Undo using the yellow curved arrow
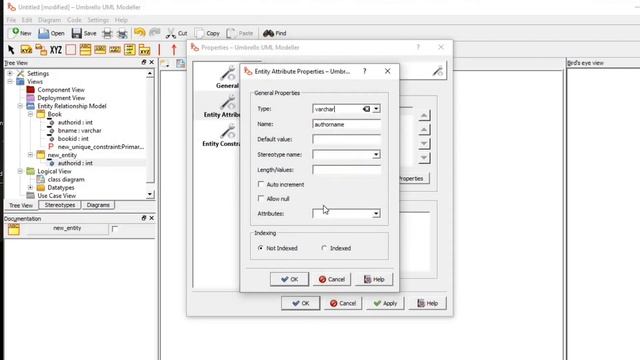 pyautogui.click(x=140, y=33)
